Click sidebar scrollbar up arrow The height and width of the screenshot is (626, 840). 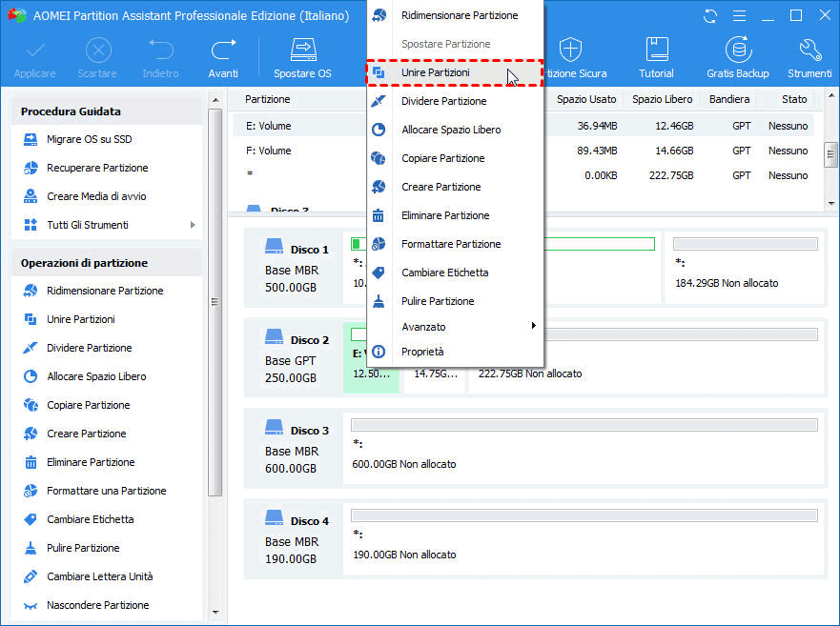click(215, 100)
